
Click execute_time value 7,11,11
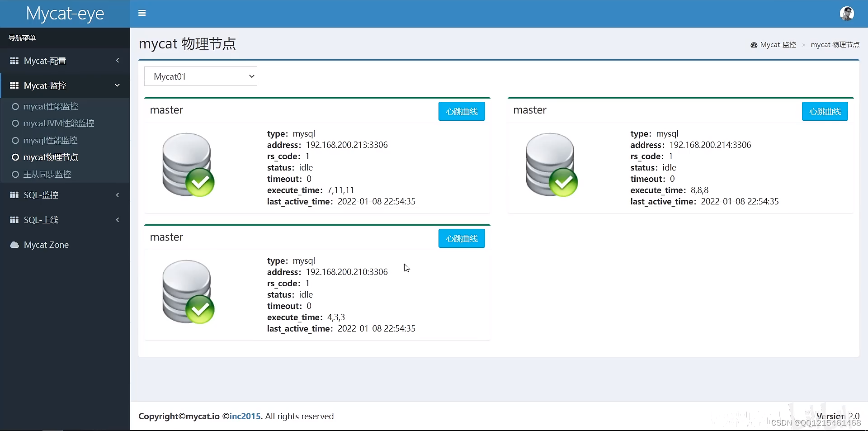pyautogui.click(x=340, y=190)
